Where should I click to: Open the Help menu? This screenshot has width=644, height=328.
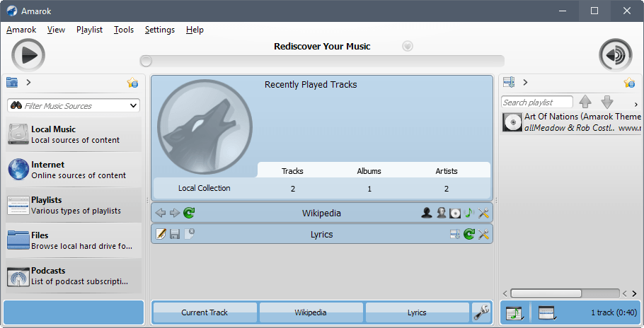tap(195, 30)
